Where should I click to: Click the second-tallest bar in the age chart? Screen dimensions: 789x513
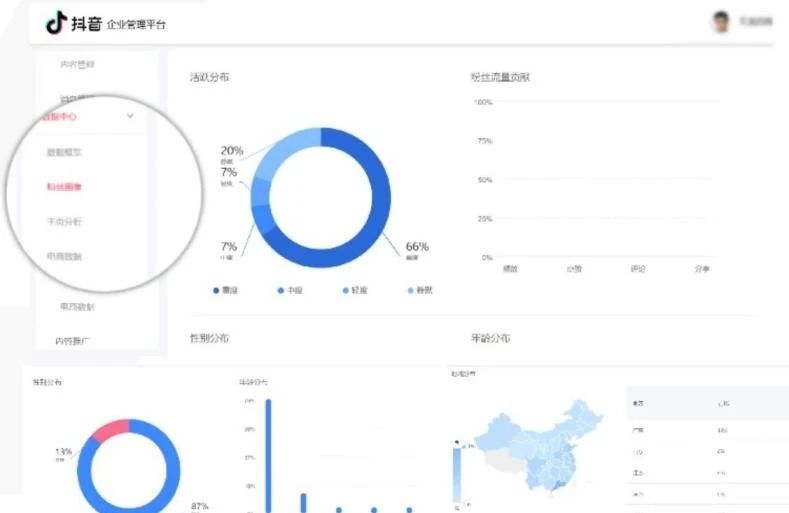coord(303,503)
